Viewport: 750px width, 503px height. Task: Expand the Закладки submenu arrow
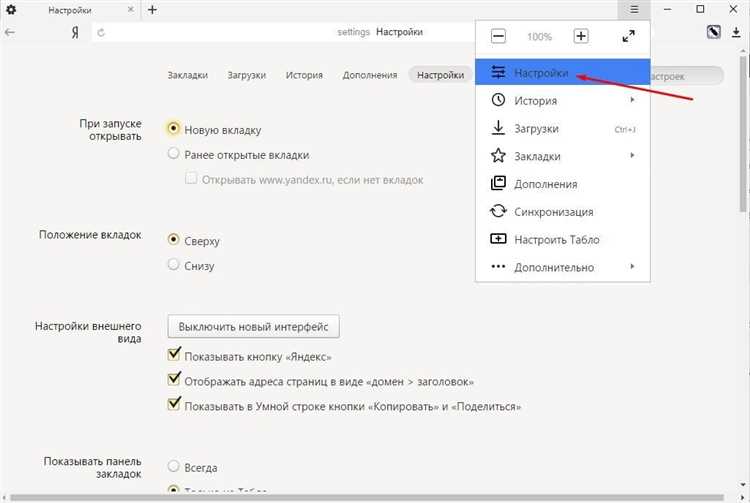click(632, 155)
